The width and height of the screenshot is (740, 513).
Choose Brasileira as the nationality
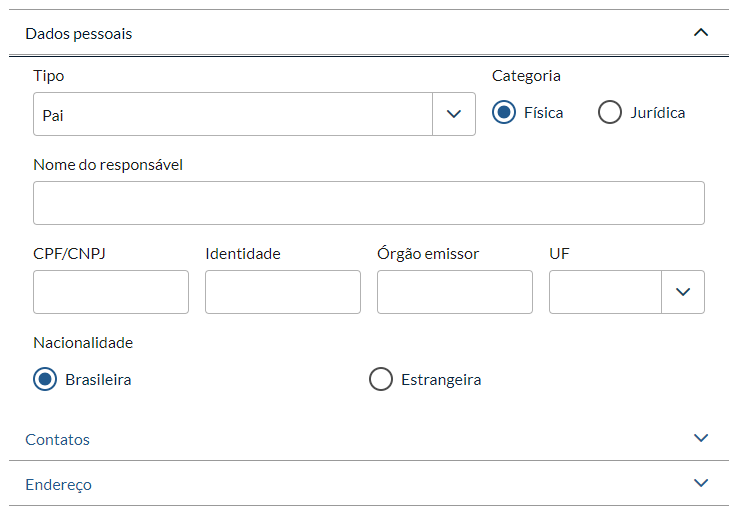44,380
